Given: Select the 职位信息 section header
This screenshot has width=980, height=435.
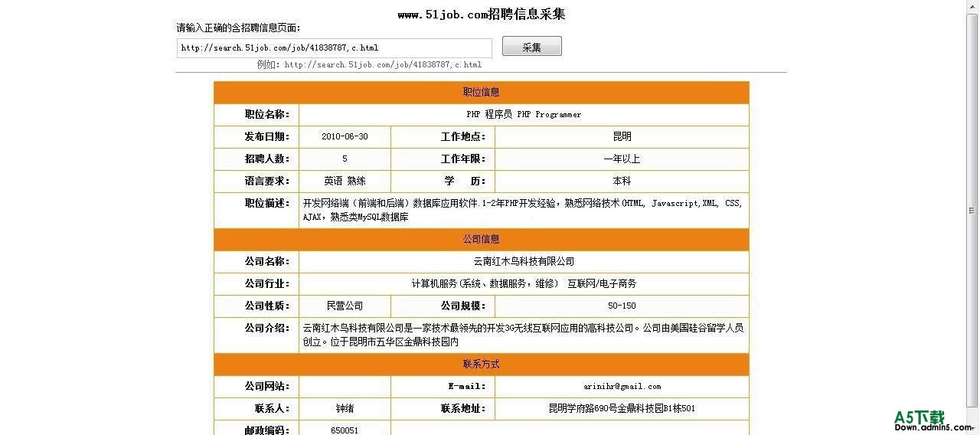Looking at the screenshot, I should click(x=481, y=93).
